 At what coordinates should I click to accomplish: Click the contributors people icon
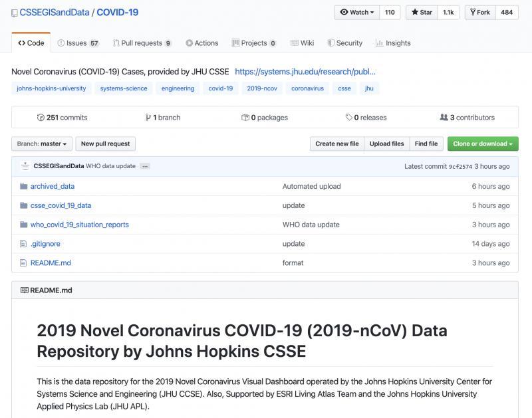pos(444,118)
